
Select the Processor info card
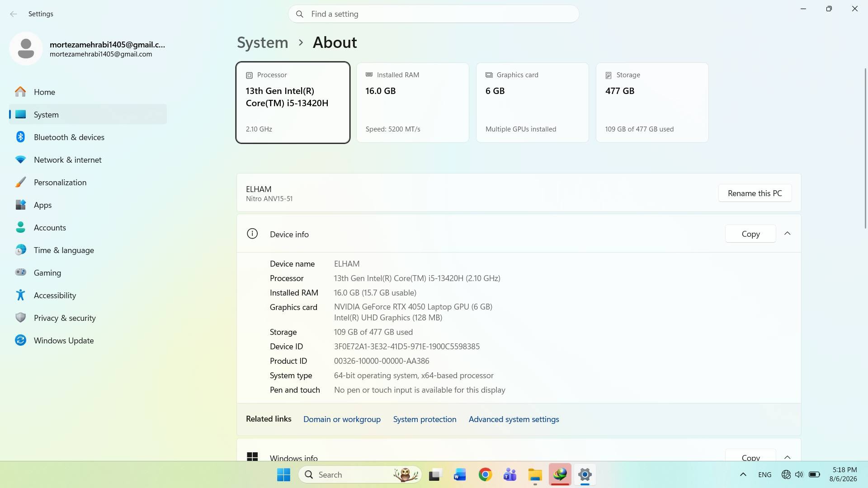[x=292, y=103]
